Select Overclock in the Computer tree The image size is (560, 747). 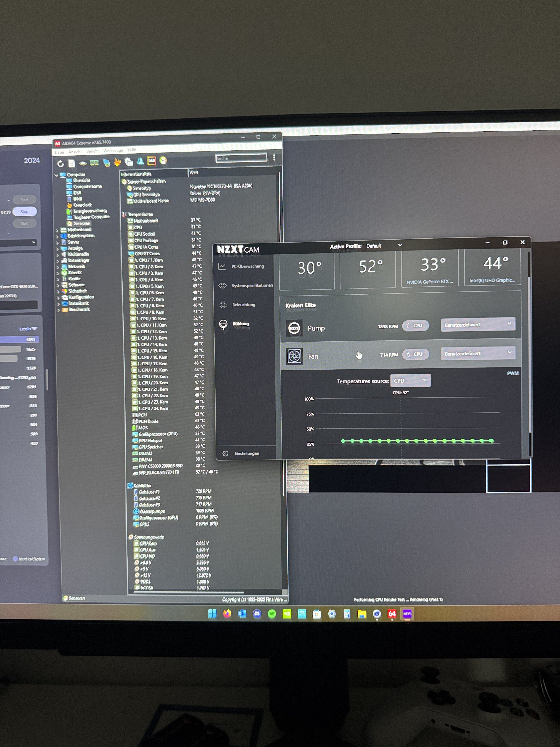(82, 205)
